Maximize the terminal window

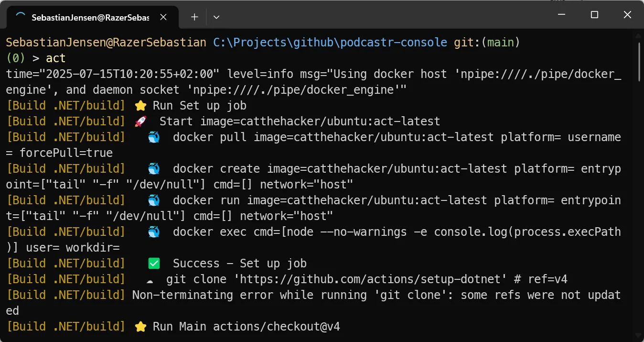594,15
